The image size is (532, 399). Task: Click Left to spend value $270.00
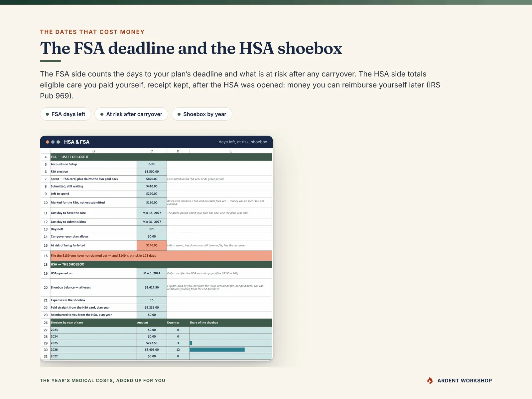tap(152, 194)
